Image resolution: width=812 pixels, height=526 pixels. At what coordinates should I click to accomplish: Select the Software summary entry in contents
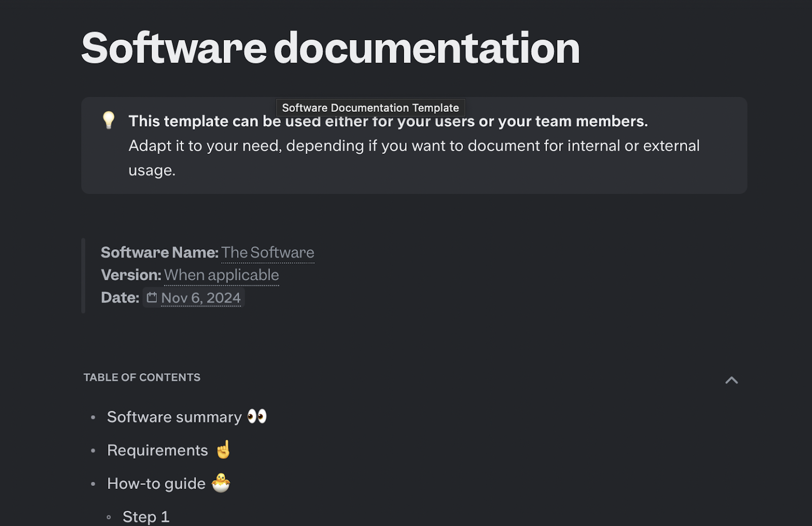(174, 417)
